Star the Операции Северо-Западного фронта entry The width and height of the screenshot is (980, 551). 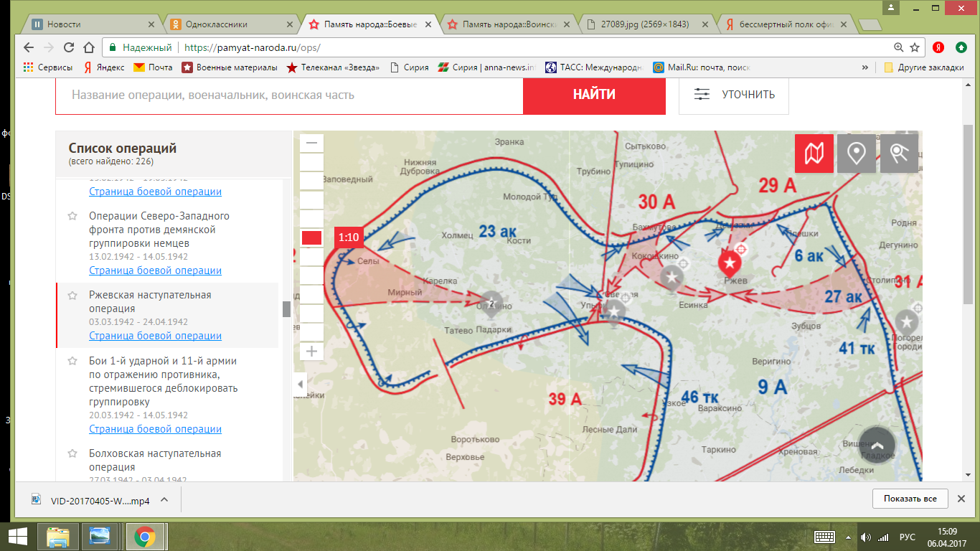[x=72, y=216]
